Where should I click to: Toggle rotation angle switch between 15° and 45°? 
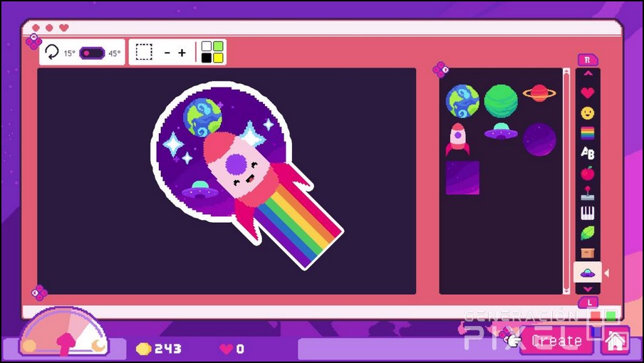pos(92,53)
